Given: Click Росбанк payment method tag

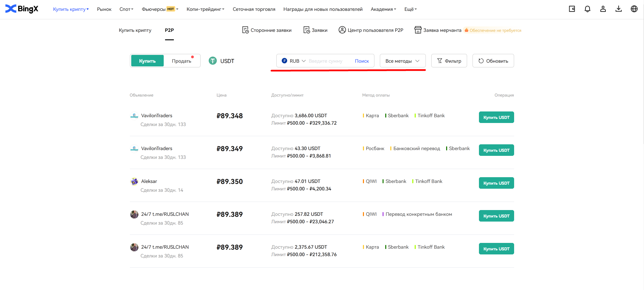Looking at the screenshot, I should coord(374,148).
